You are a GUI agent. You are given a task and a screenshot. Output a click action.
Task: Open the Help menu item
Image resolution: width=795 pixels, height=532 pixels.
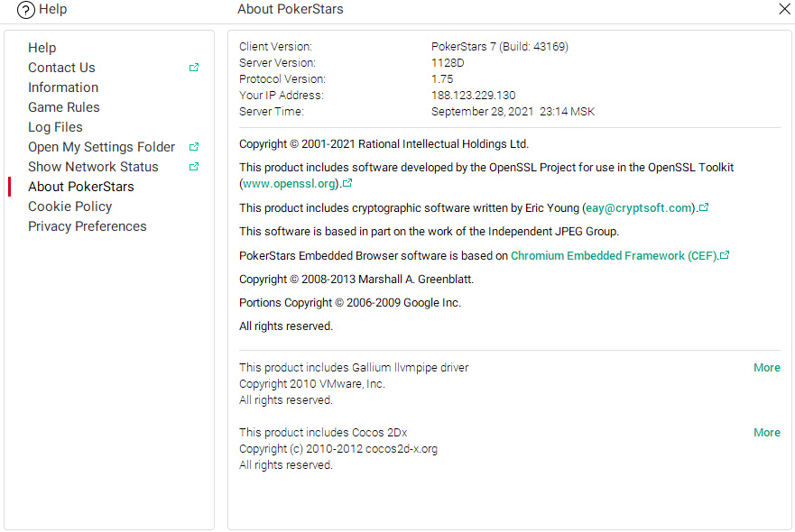click(x=42, y=48)
